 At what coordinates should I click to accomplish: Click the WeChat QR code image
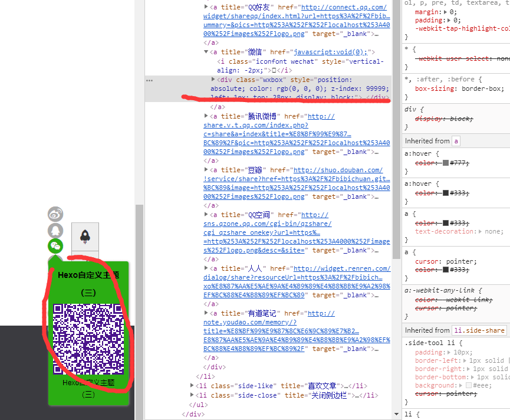click(x=88, y=338)
